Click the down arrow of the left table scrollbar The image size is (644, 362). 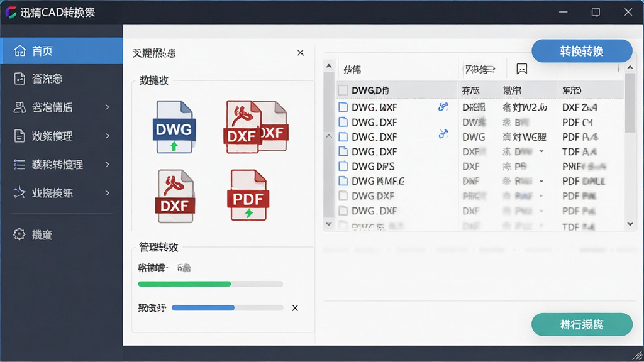pyautogui.click(x=328, y=224)
